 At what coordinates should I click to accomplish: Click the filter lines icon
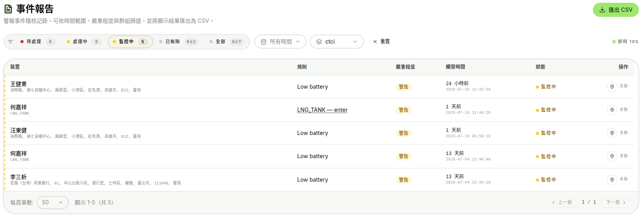pyautogui.click(x=11, y=42)
